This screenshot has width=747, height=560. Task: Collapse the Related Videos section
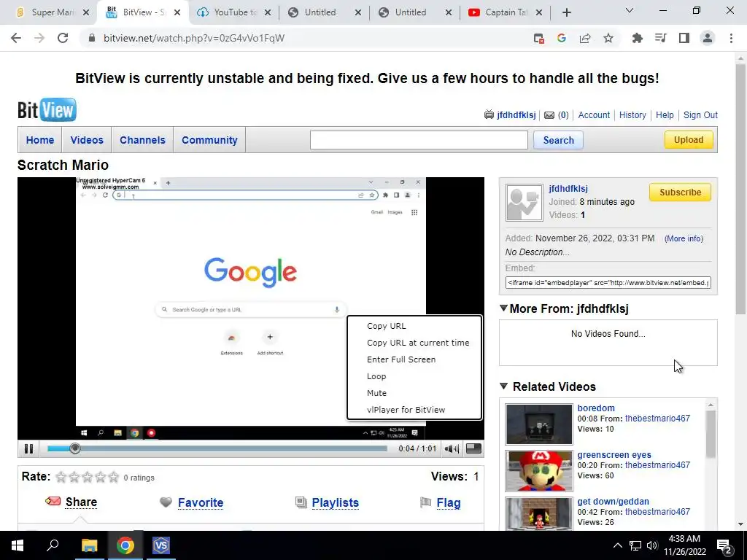click(x=503, y=386)
